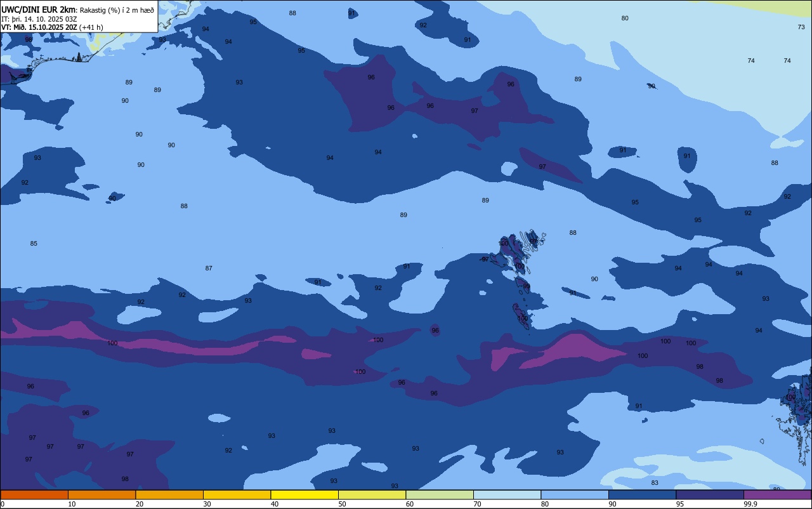
Task: Select the indigo 95–99.9 legend swatch
Action: click(x=710, y=494)
